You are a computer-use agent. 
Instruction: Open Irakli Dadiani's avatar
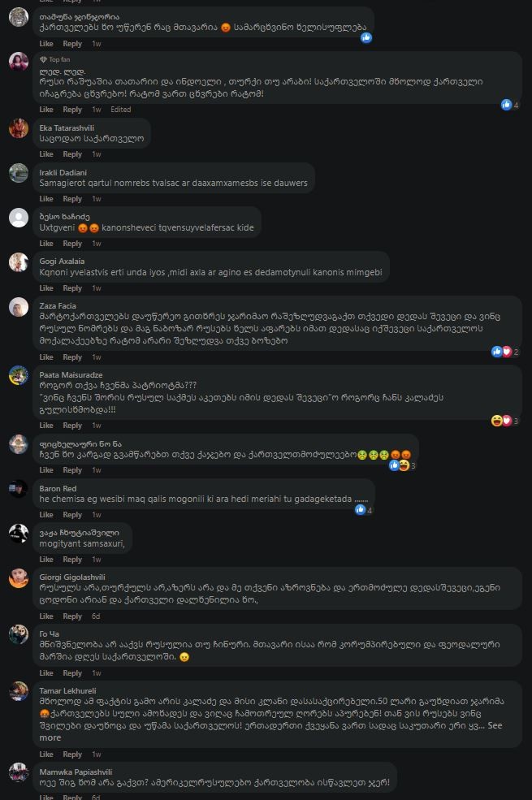coord(19,173)
